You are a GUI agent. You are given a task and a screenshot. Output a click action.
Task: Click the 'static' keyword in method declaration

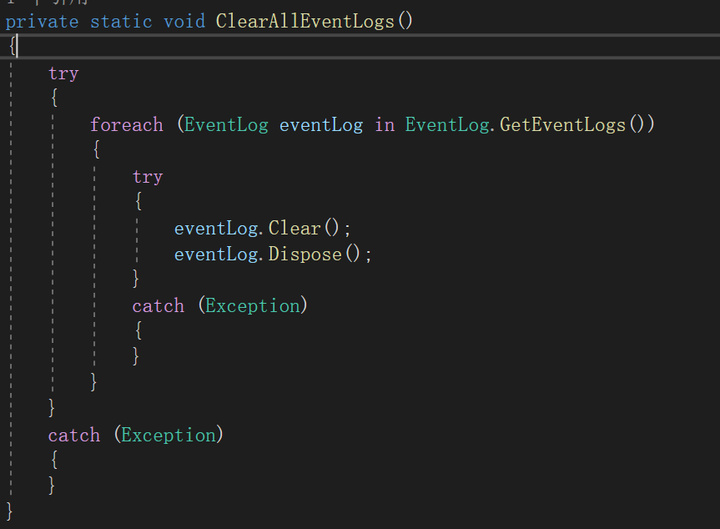coord(121,21)
